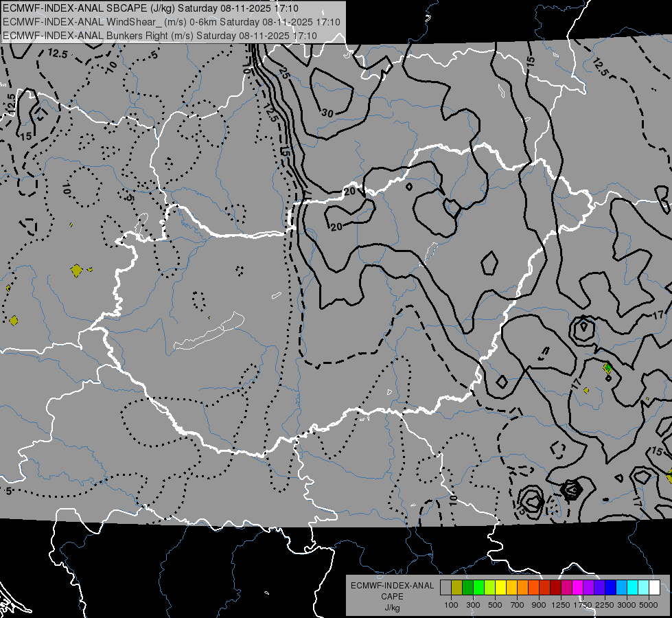Click the Bunkers Right title line
Screen dimensions: 672x618
click(x=160, y=36)
